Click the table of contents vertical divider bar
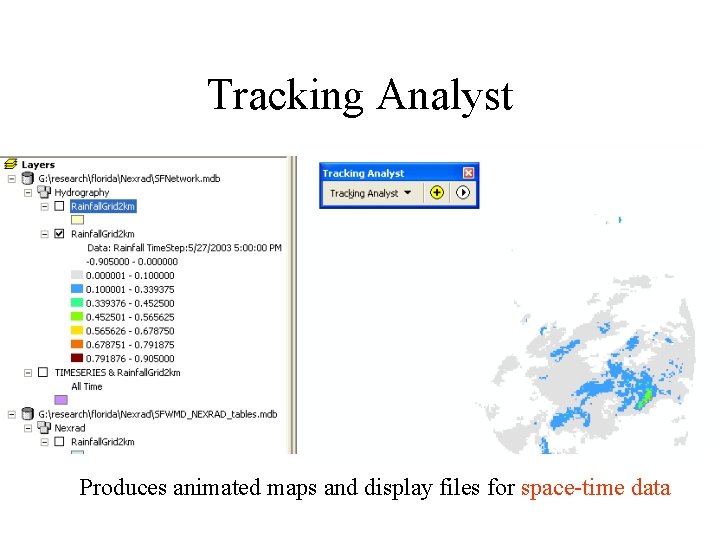Image resolution: width=720 pixels, height=540 pixels. click(x=293, y=305)
